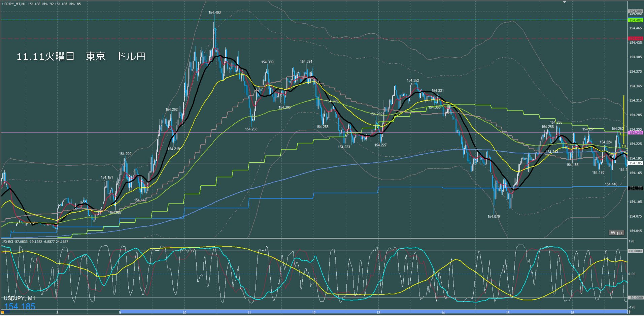Click the -80.0000 RCI level label
644x316 pixels.
635,298
